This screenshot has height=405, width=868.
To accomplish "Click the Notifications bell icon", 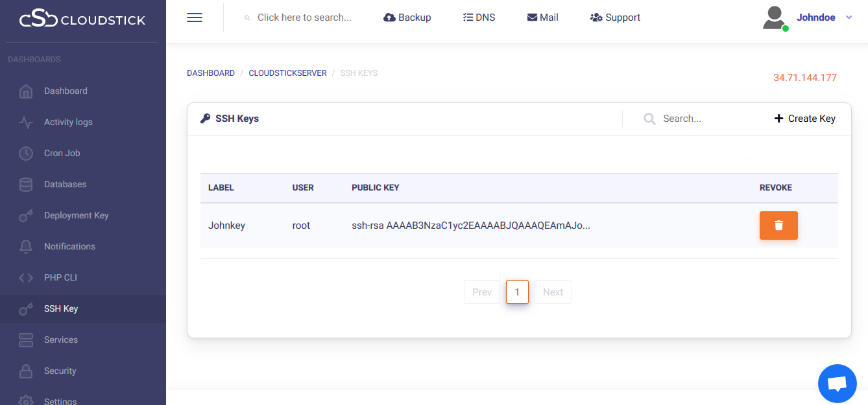I will tap(26, 247).
